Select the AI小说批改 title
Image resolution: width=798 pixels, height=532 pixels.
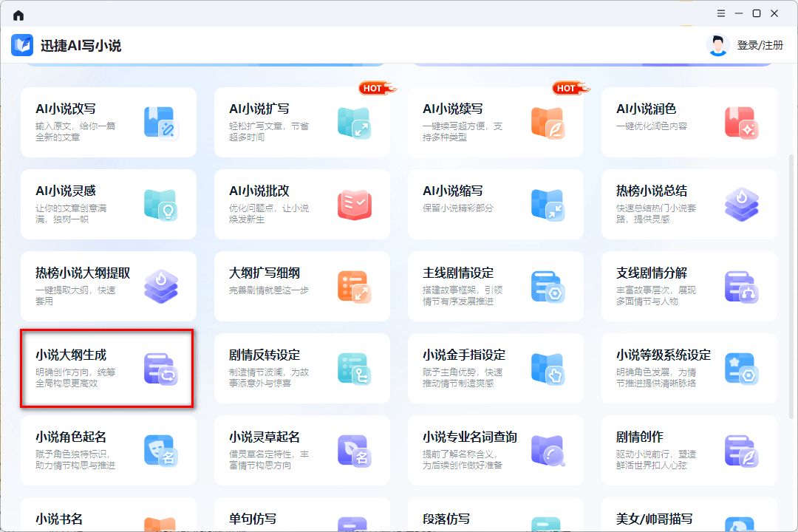pyautogui.click(x=259, y=191)
